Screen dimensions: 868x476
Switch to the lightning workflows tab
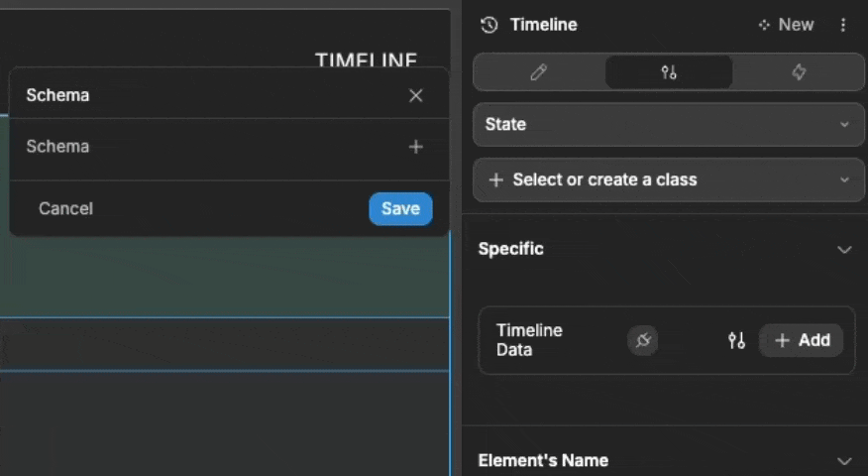(x=799, y=72)
